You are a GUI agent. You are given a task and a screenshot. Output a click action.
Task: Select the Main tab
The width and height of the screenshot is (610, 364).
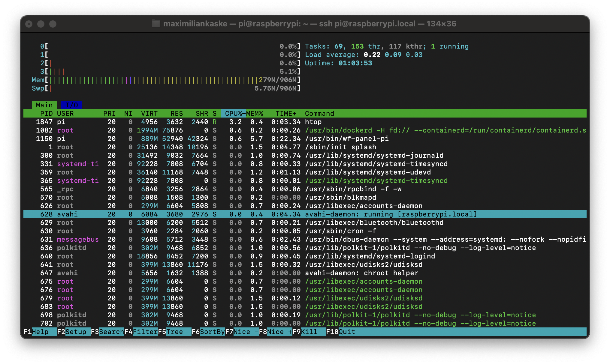pos(44,105)
